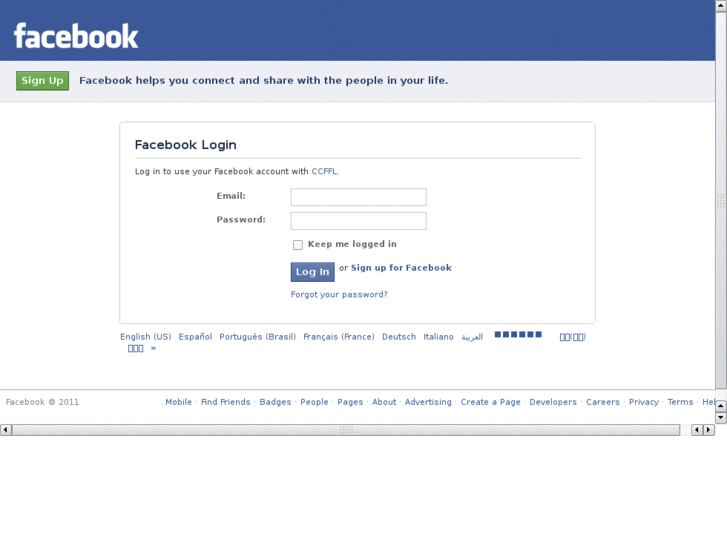Show more languages with the » link
The width and height of the screenshot is (727, 545).
[153, 348]
